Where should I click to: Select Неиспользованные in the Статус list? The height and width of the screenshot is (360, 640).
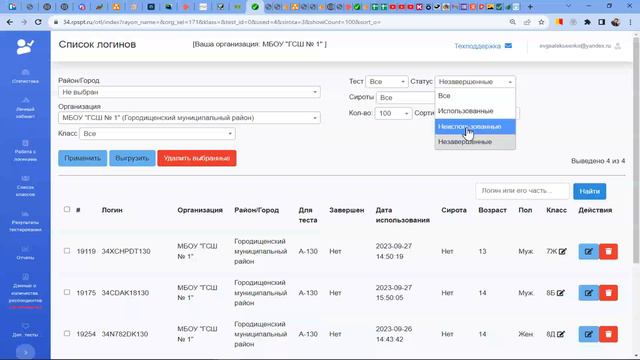pyautogui.click(x=475, y=127)
